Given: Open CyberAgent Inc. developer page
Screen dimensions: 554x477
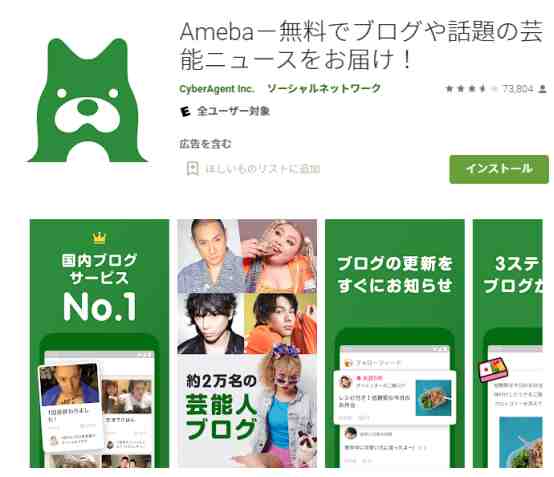Looking at the screenshot, I should click(217, 89).
